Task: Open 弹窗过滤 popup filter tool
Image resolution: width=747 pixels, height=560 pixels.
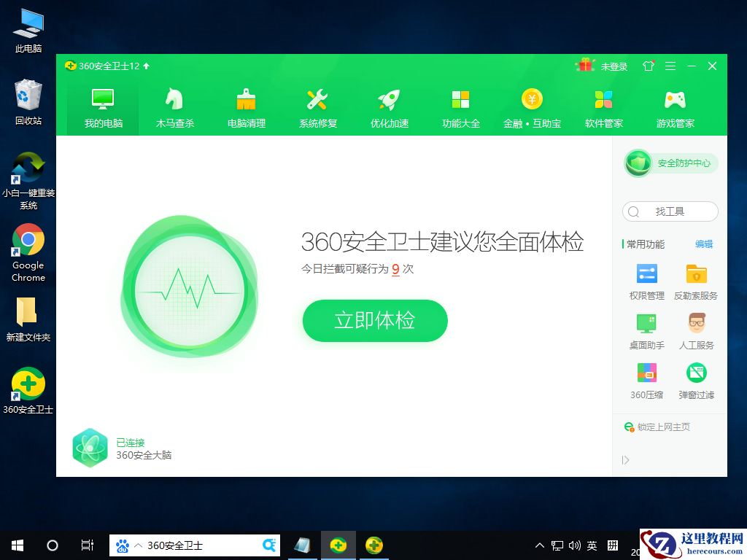Action: point(695,380)
